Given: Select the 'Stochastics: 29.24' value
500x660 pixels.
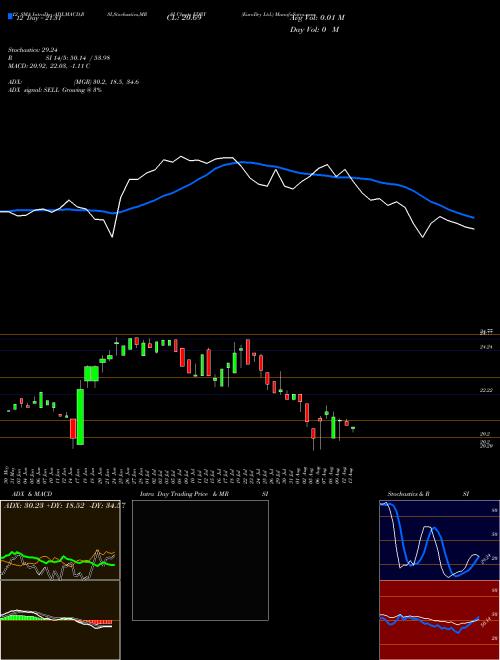Looking at the screenshot, I should click(x=32, y=49).
